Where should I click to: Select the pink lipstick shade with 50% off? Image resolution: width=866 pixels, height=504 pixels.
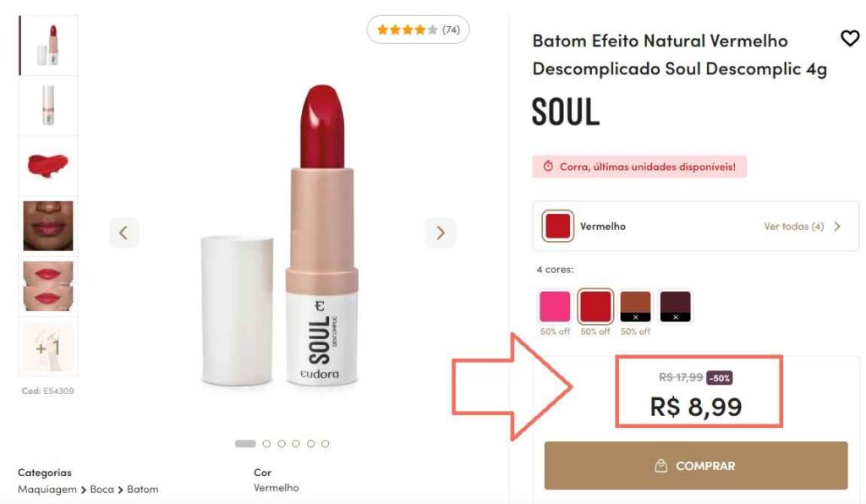coord(554,305)
